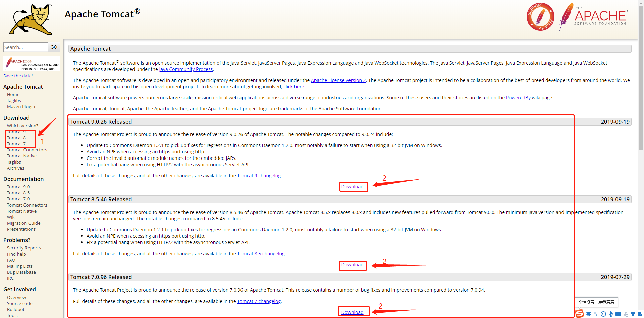Click the Tomcat 7.0.96 Released heading
This screenshot has height=318, width=644.
[x=101, y=277]
